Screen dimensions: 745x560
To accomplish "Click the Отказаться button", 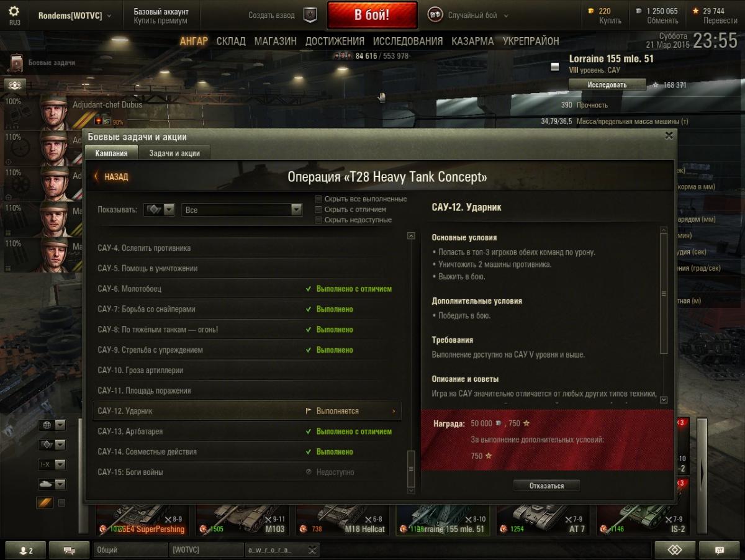I will point(547,485).
